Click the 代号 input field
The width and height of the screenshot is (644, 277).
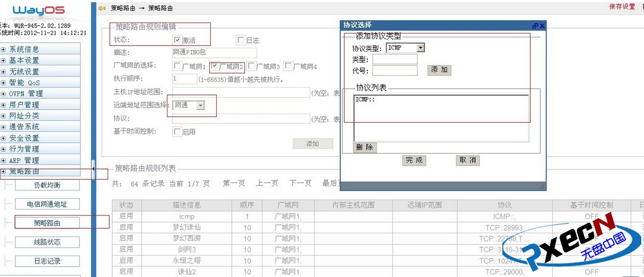pyautogui.click(x=395, y=70)
